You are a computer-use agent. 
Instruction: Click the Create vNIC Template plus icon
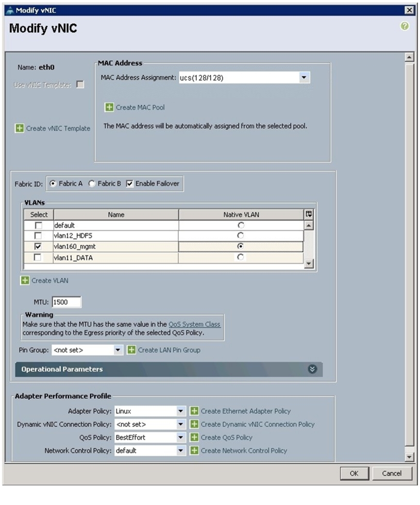[x=20, y=128]
